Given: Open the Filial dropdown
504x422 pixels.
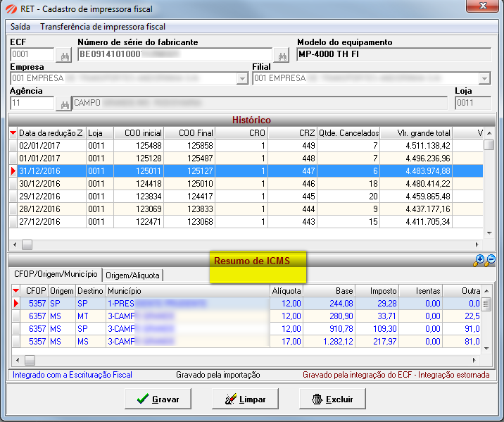Looking at the screenshot, I should (x=484, y=78).
